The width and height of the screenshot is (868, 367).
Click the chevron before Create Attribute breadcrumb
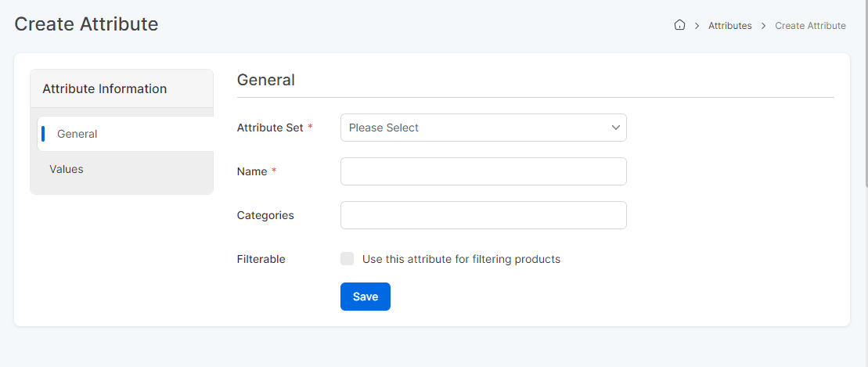click(x=763, y=26)
